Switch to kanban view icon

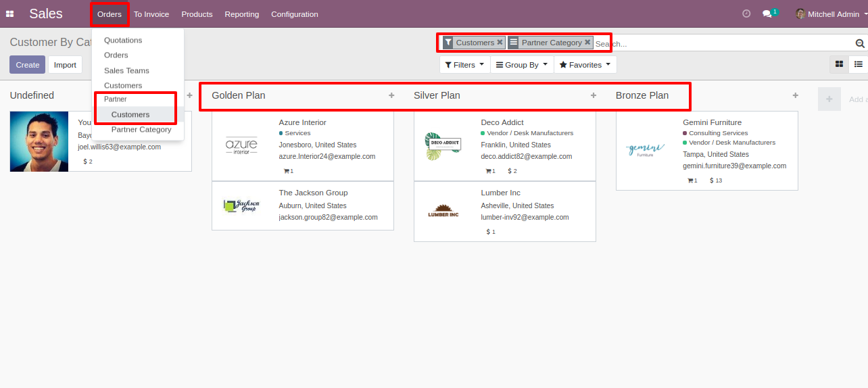pos(839,64)
